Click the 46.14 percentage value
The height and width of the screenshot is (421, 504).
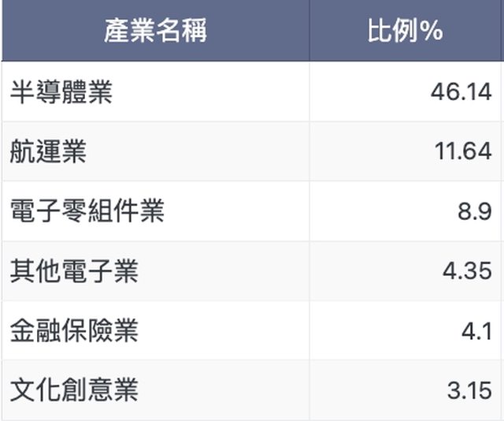click(x=461, y=91)
